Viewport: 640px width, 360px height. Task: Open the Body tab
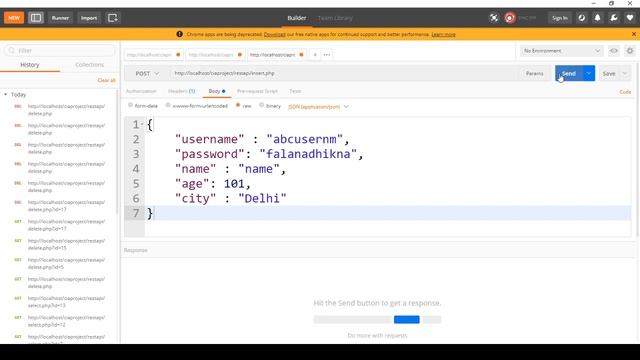tap(217, 91)
